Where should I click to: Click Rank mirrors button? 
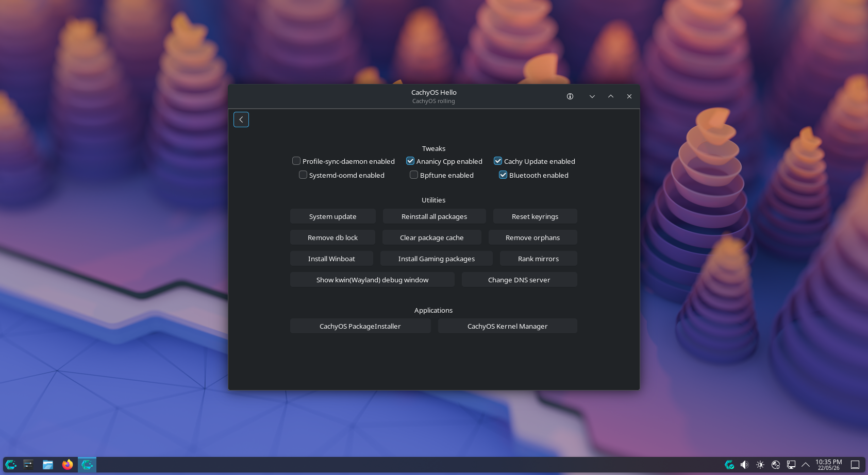coord(539,259)
